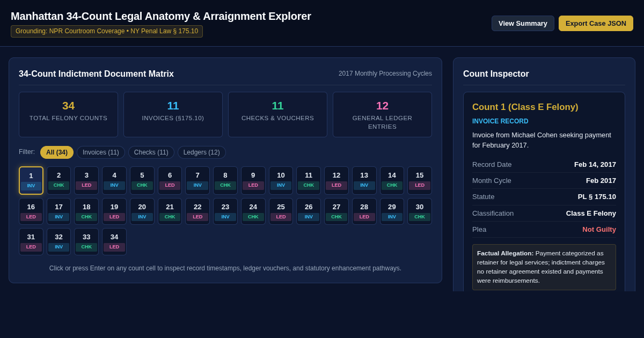Image resolution: width=644 pixels, height=338 pixels.
Task: Open count 30 check cell
Action: (x=420, y=211)
